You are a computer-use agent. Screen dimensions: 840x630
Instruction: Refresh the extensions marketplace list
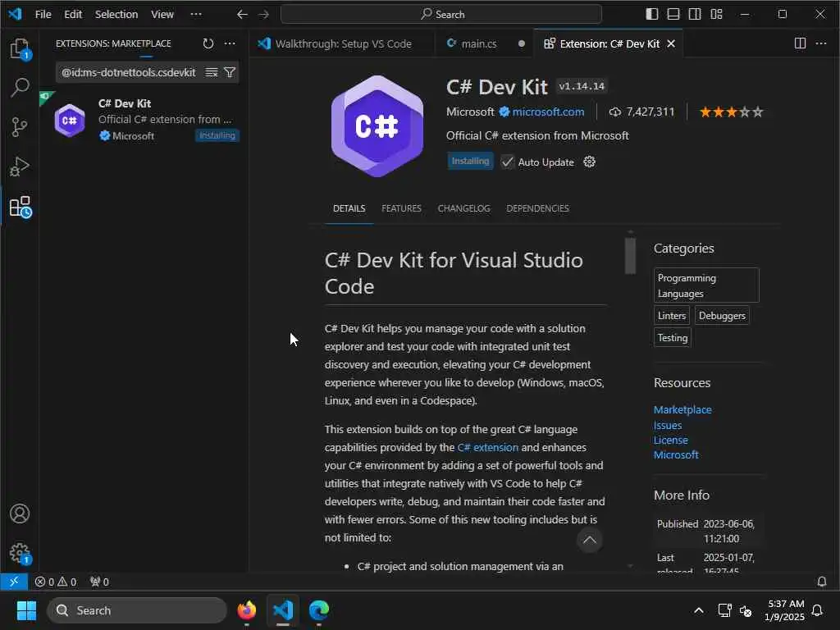[208, 44]
